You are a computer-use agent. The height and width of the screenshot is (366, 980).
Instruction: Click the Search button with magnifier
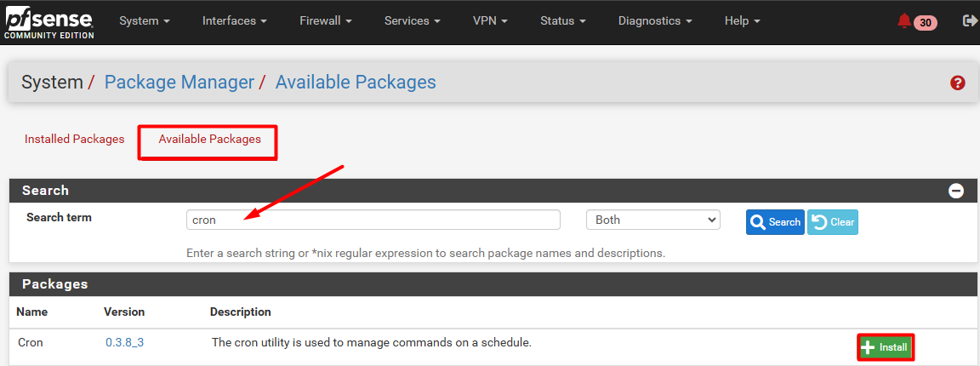point(775,222)
